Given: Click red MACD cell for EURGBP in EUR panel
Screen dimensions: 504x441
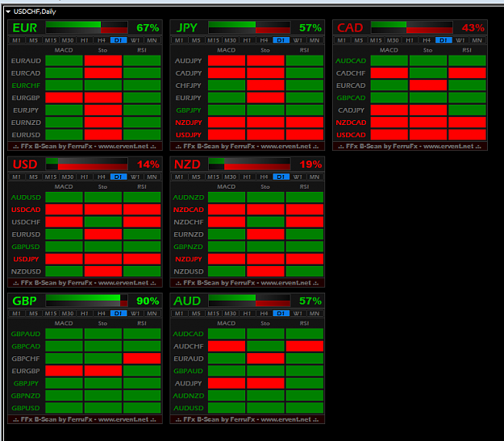Looking at the screenshot, I should [64, 98].
